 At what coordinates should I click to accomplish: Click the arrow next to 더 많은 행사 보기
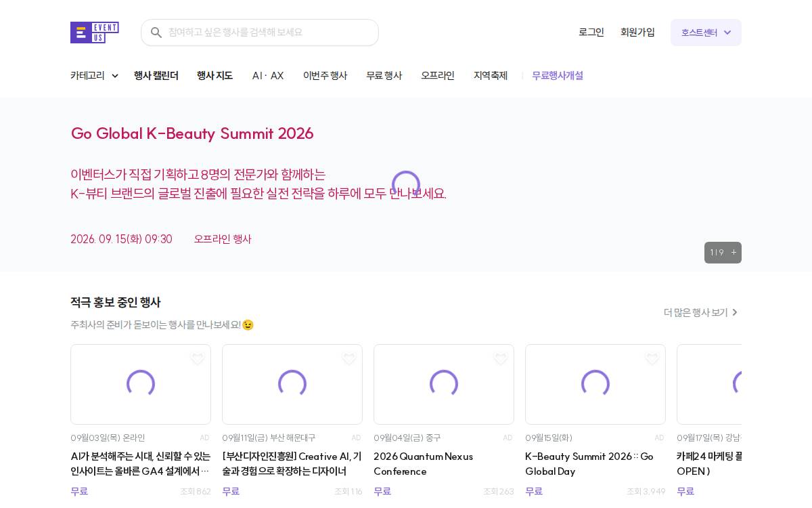(735, 312)
